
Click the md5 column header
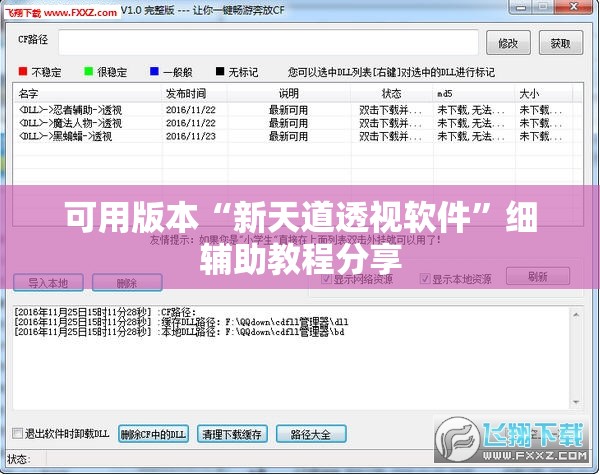tap(474, 93)
